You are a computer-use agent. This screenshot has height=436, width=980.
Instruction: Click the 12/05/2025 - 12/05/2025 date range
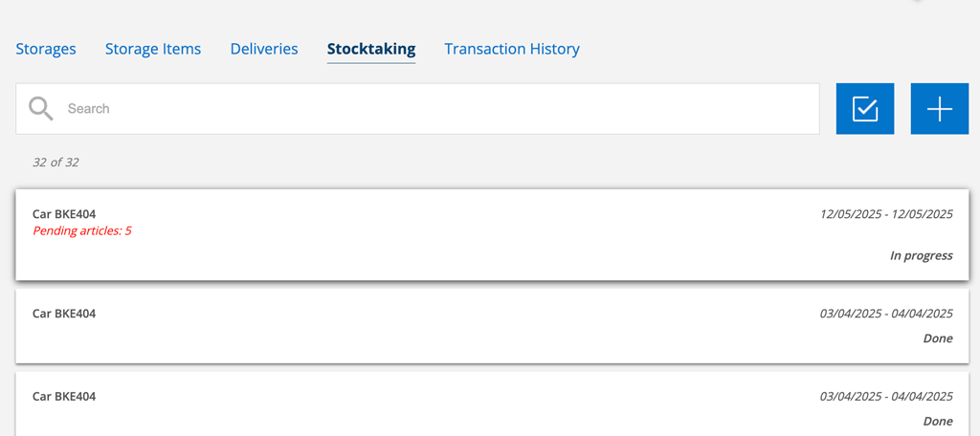pyautogui.click(x=886, y=214)
